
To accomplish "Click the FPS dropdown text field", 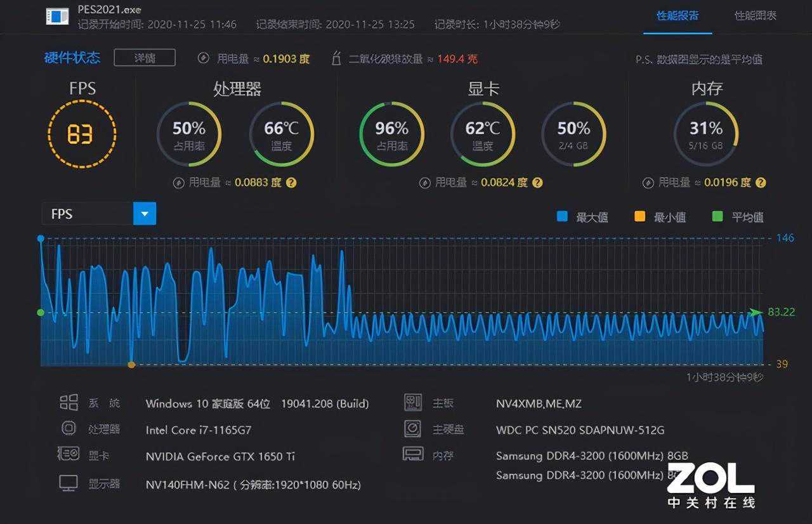I will click(x=87, y=214).
